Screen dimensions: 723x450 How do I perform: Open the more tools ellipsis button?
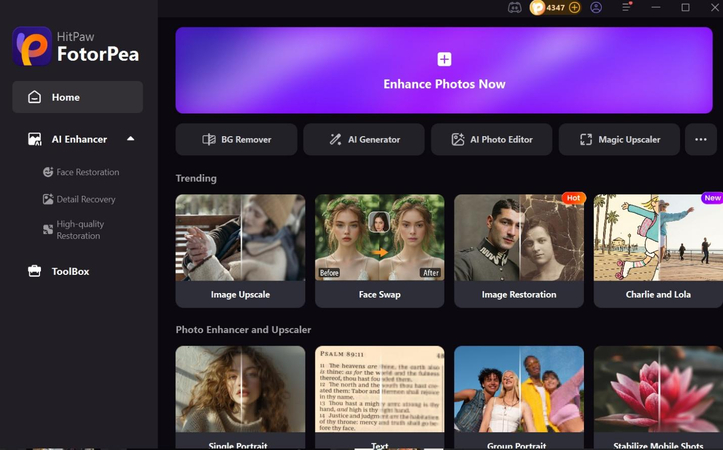tap(701, 139)
